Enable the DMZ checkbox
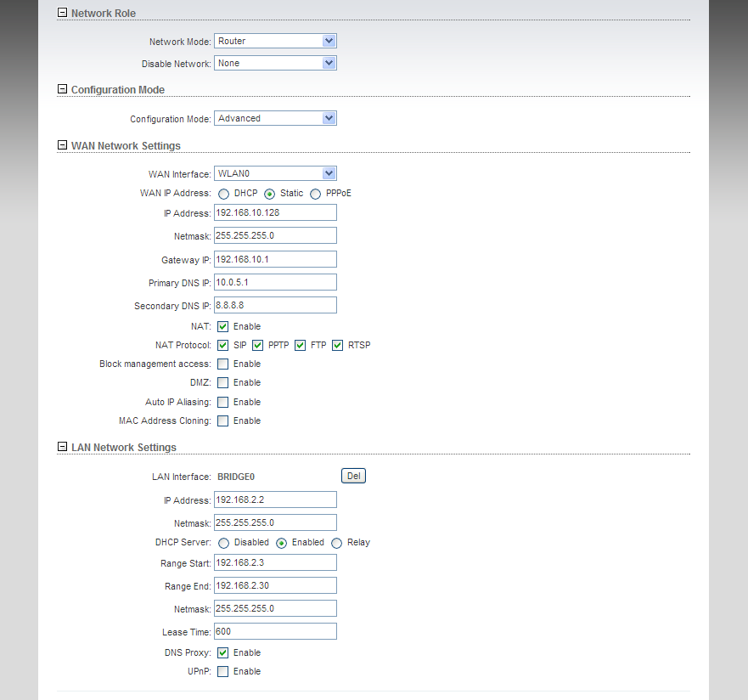The image size is (748, 700). click(x=222, y=382)
